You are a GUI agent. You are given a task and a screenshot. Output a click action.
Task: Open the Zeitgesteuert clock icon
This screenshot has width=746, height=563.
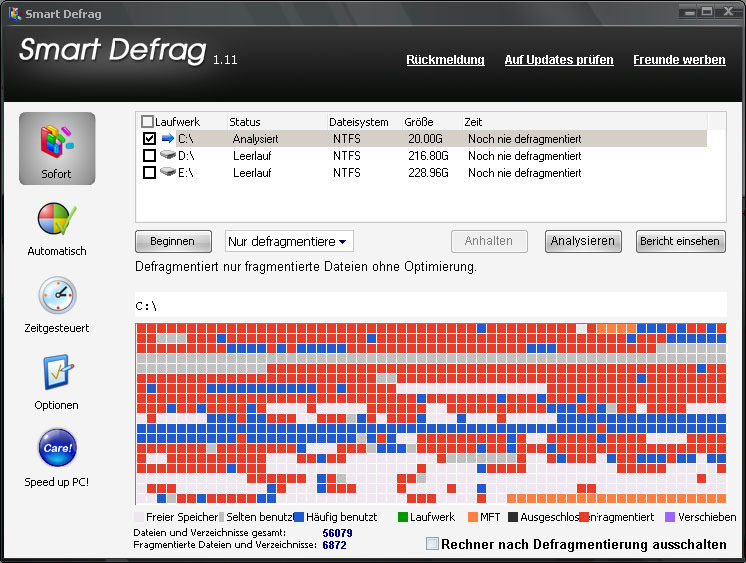pos(57,295)
